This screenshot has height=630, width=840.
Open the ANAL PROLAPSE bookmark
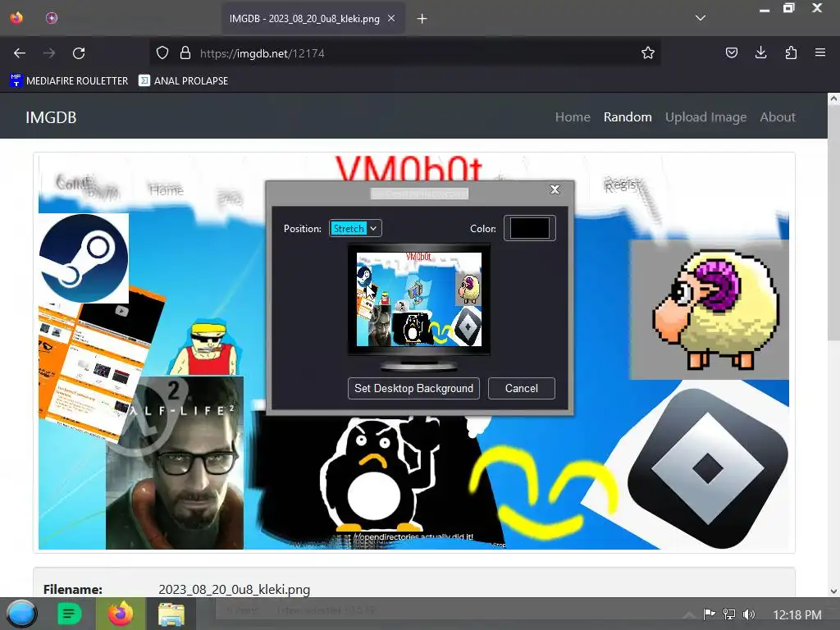183,81
